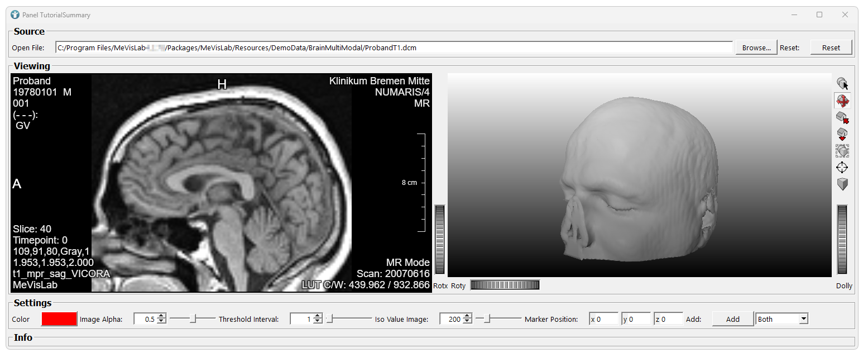Viewport: 868px width, 357px height.
Task: Click the Dolly thumbwheel
Action: tap(842, 239)
